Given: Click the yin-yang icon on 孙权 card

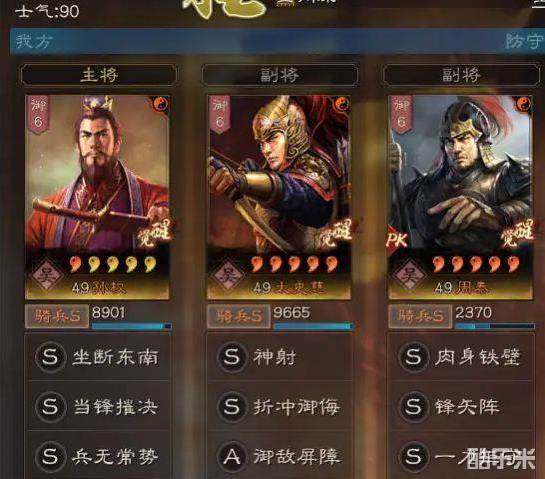Looking at the screenshot, I should (160, 104).
